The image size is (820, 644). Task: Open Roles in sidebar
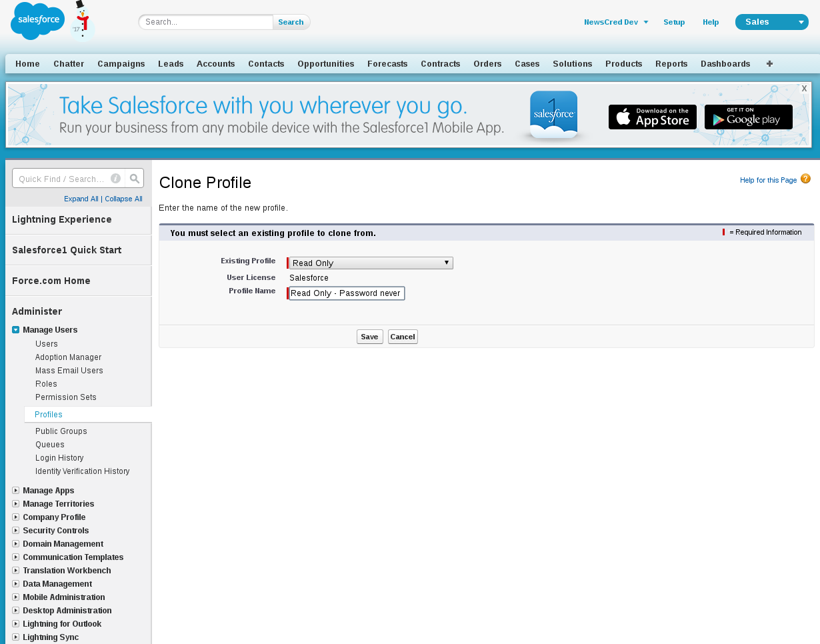(46, 384)
